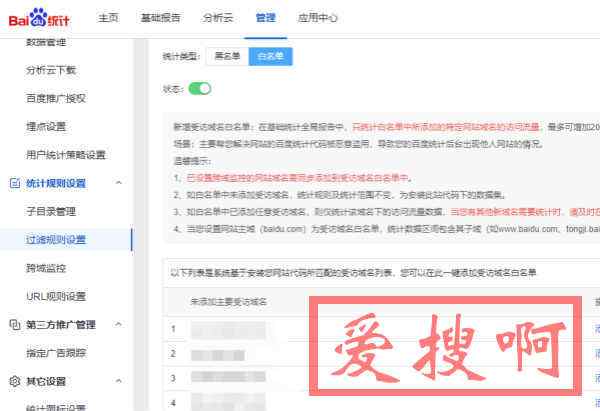Open the 基础报告 tab
The width and height of the screenshot is (600, 411).
point(161,18)
